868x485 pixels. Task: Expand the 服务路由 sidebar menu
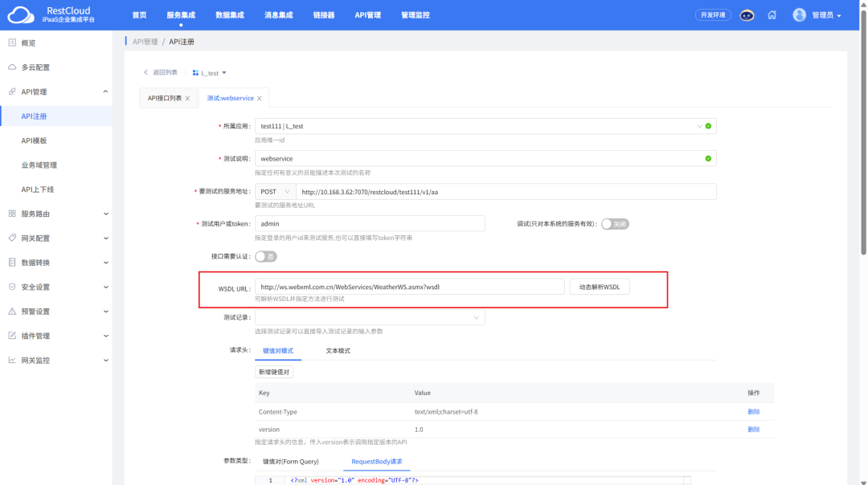(106, 214)
